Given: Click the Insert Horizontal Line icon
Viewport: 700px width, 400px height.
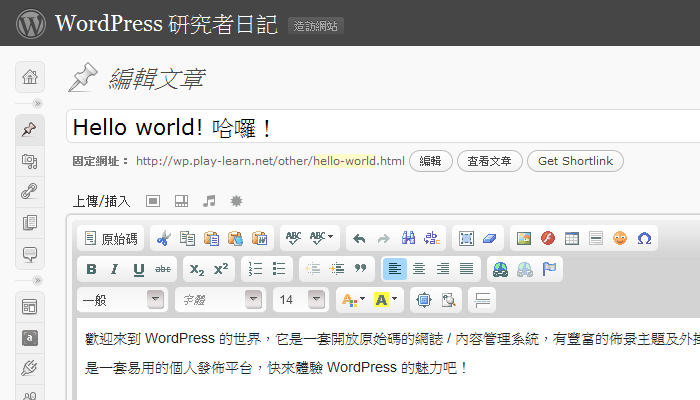Looking at the screenshot, I should click(596, 238).
